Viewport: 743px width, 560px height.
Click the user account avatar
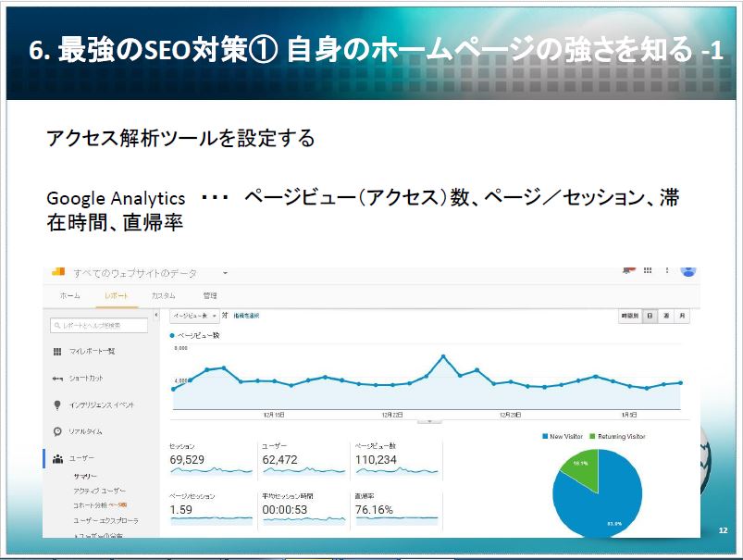[x=687, y=271]
